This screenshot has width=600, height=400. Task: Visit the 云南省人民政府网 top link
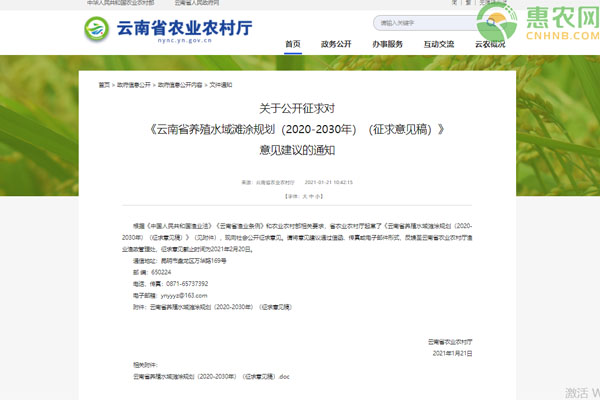(x=197, y=3)
